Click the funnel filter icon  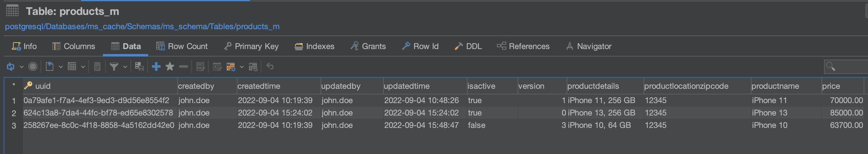(114, 66)
